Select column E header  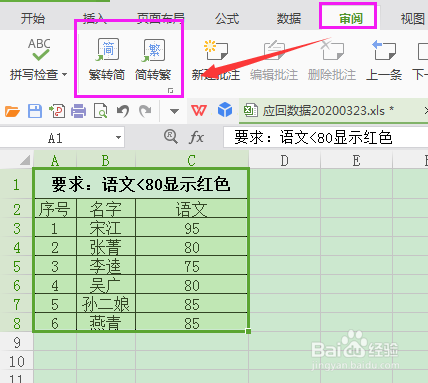356,161
